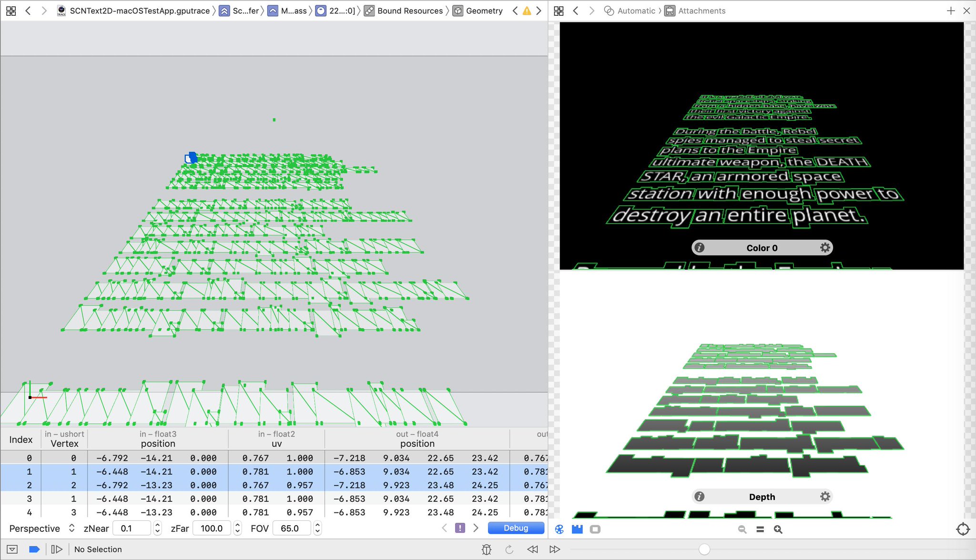
Task: Toggle the debug area visibility button
Action: click(12, 549)
